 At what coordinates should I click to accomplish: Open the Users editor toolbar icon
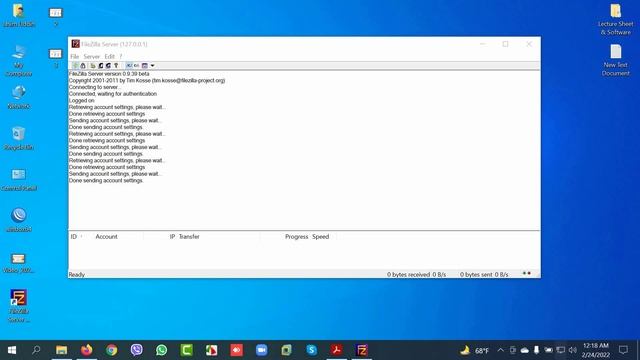tap(101, 65)
